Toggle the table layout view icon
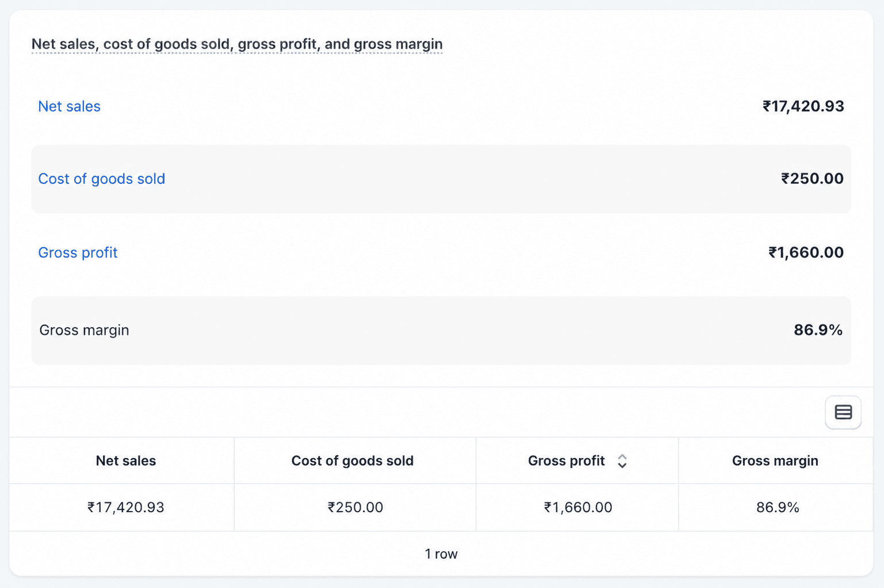This screenshot has height=588, width=884. 843,412
